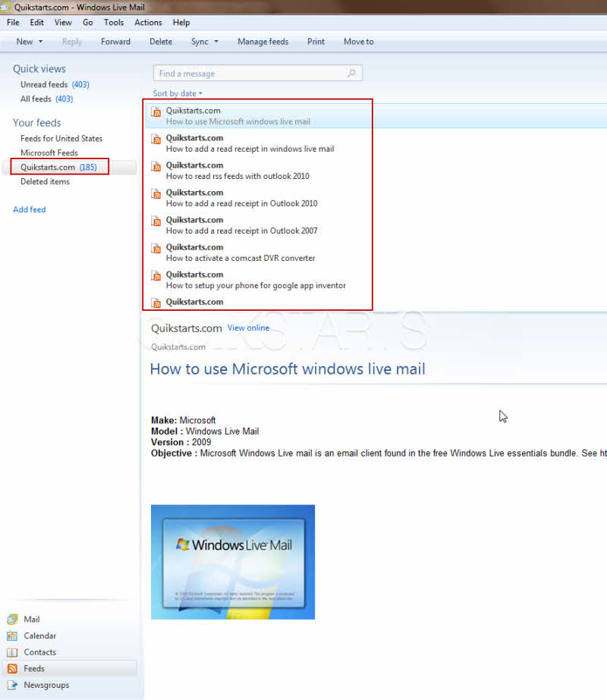
Task: Click feed icon beside 'read receipt in windows live mail'
Action: pos(156,140)
